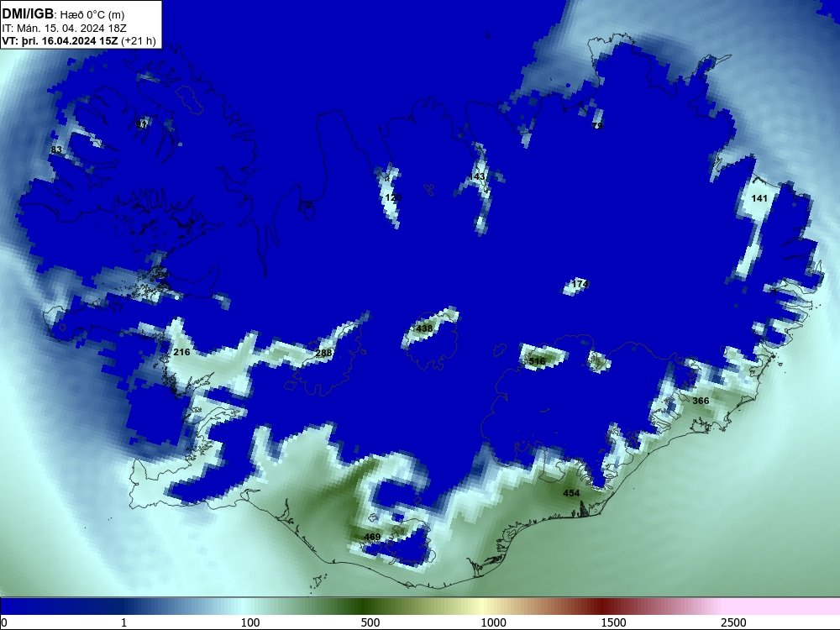Screen dimensions: 840x630
Task: Click the map value 120 on the map
Action: point(393,197)
